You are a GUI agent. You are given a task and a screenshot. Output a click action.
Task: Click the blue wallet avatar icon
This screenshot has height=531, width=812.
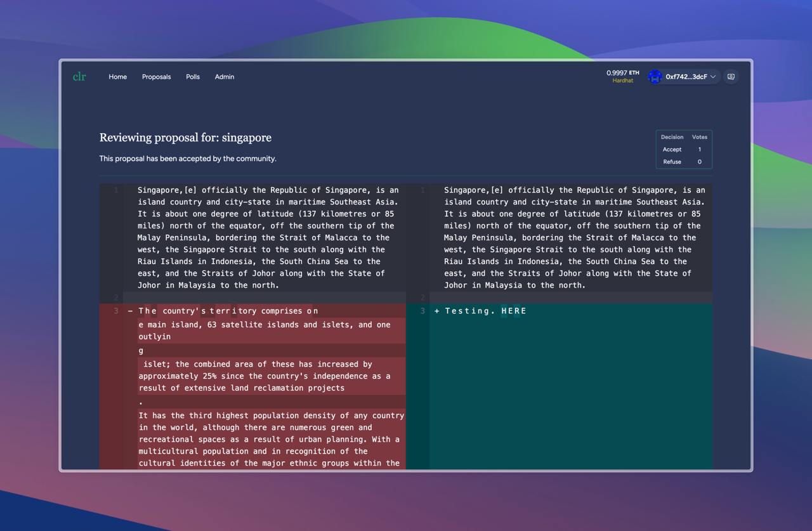pyautogui.click(x=655, y=77)
